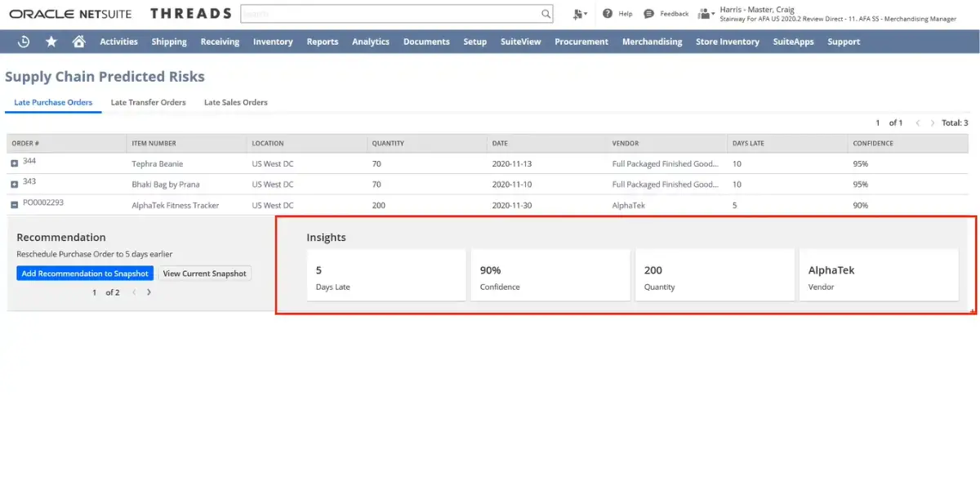980x490 pixels.
Task: Click View Current Snapshot button
Action: coord(204,274)
